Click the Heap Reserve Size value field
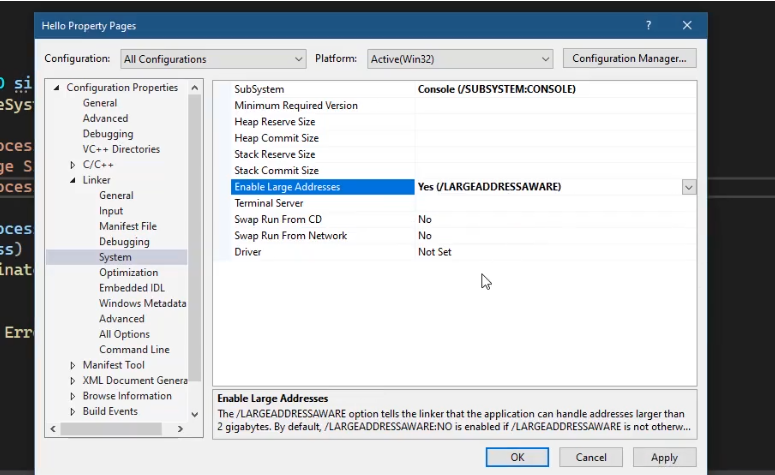775x475 pixels. [556, 122]
